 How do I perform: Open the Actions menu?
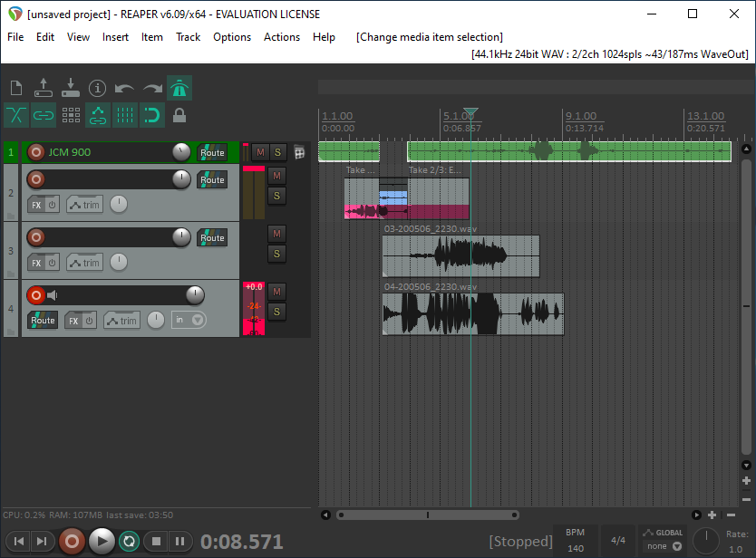282,37
